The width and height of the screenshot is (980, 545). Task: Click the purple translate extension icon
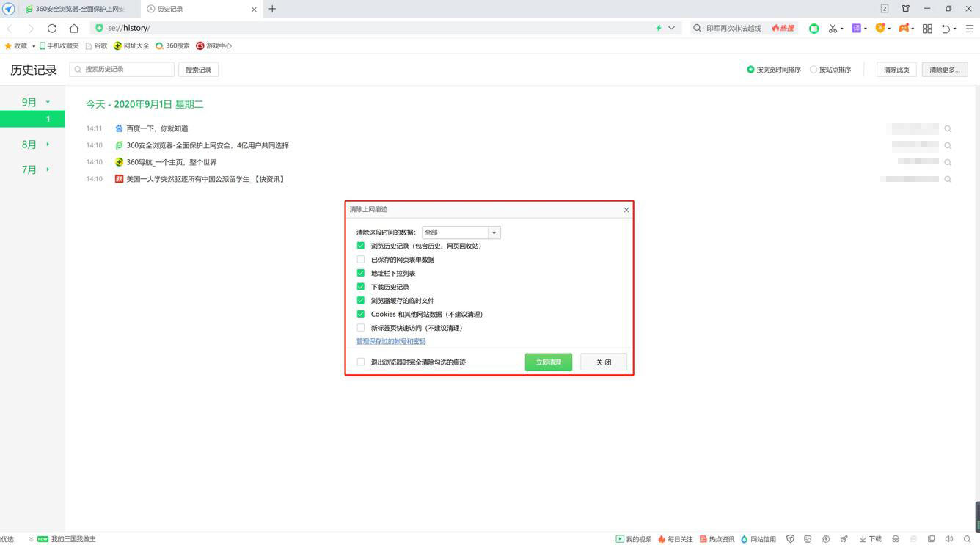pyautogui.click(x=856, y=28)
